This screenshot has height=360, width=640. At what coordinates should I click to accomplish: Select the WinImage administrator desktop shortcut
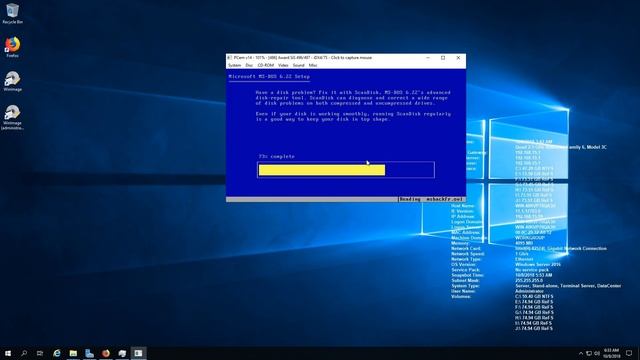point(12,117)
